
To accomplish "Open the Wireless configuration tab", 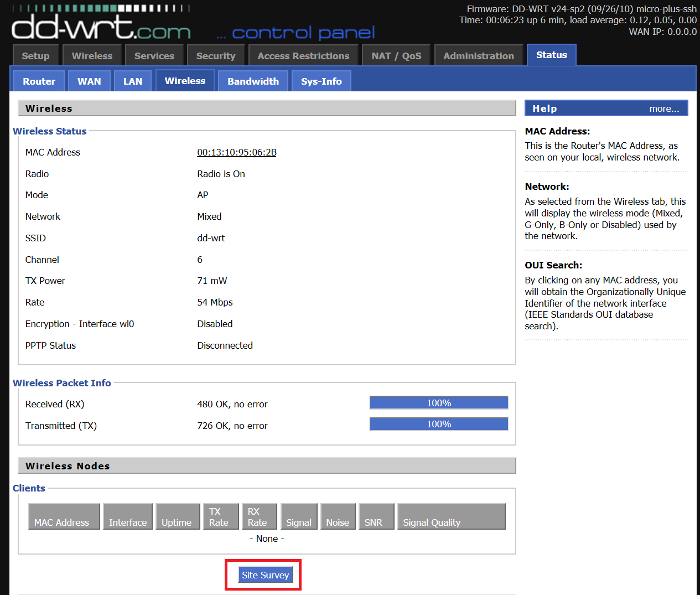I will pos(92,55).
